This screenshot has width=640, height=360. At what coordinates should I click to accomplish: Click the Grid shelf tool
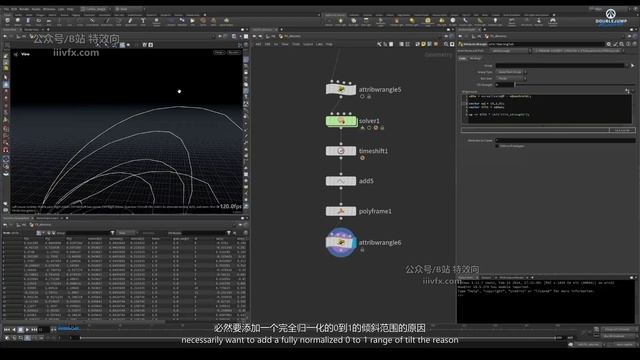(x=49, y=21)
